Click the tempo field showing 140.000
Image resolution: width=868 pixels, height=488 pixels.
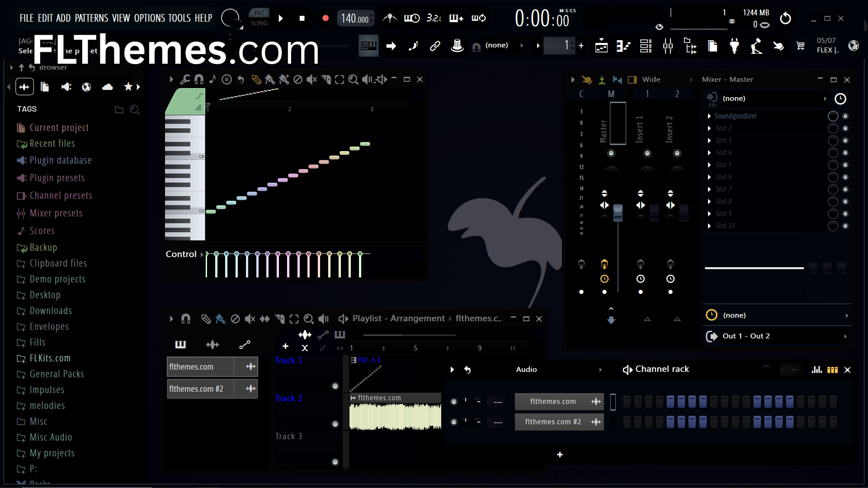tap(355, 19)
